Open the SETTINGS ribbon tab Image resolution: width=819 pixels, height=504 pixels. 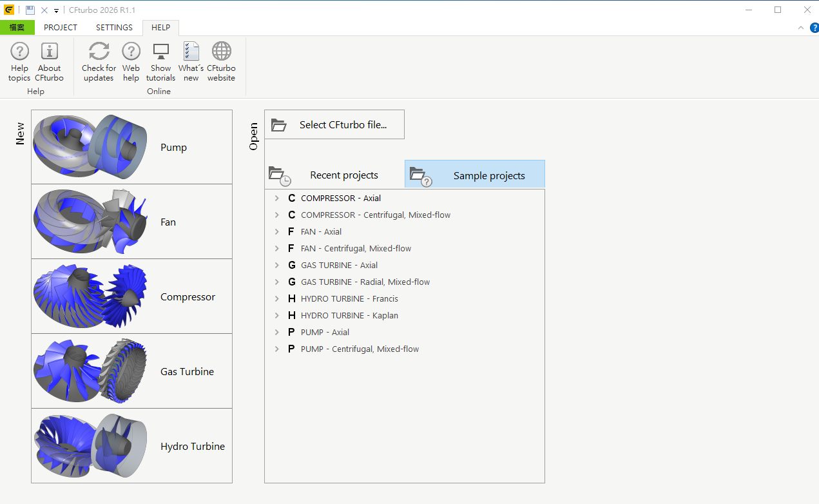click(x=114, y=28)
